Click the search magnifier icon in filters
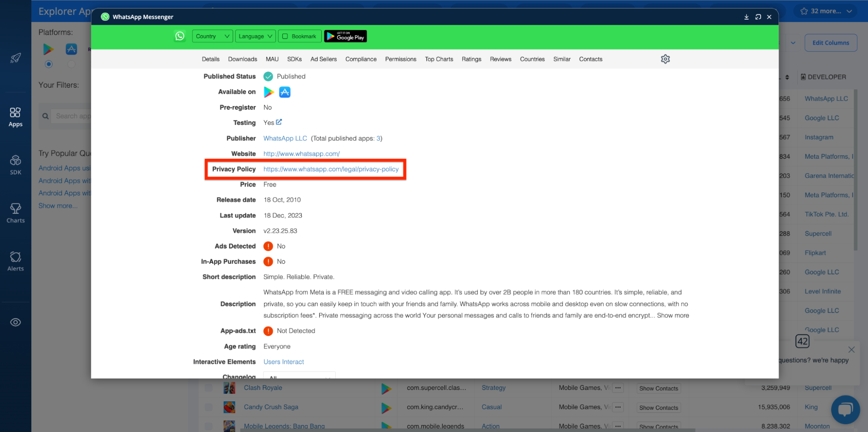This screenshot has height=432, width=868. (x=45, y=116)
